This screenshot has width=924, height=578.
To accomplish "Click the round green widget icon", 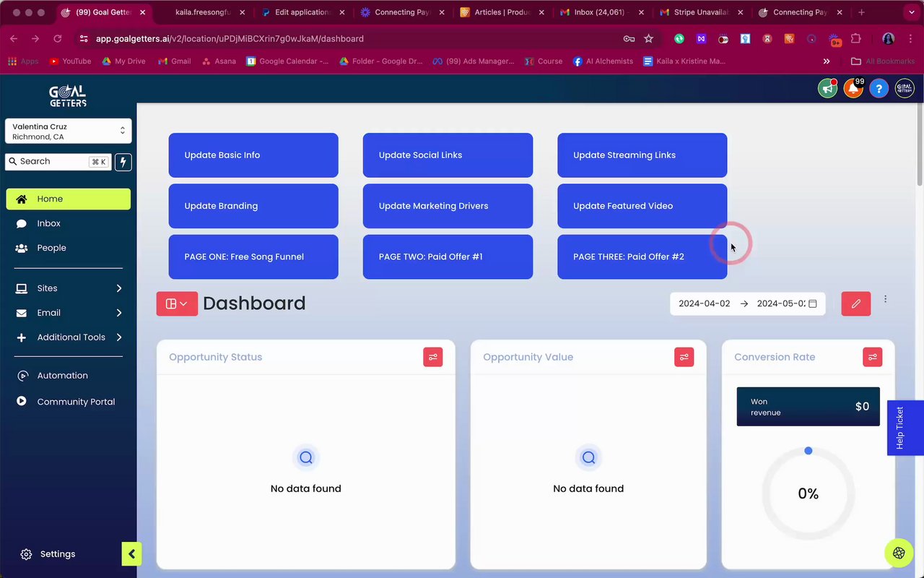I will [x=899, y=553].
